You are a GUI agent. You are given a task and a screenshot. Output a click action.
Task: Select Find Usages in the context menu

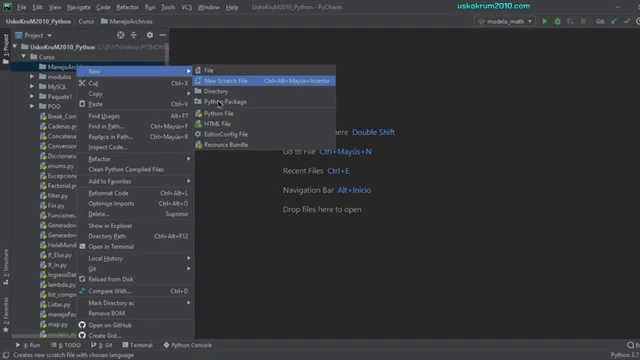135,116
